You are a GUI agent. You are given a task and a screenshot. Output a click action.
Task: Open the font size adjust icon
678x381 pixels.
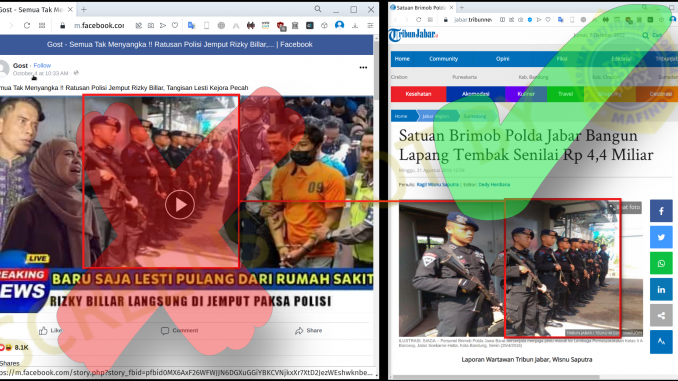[x=661, y=342]
